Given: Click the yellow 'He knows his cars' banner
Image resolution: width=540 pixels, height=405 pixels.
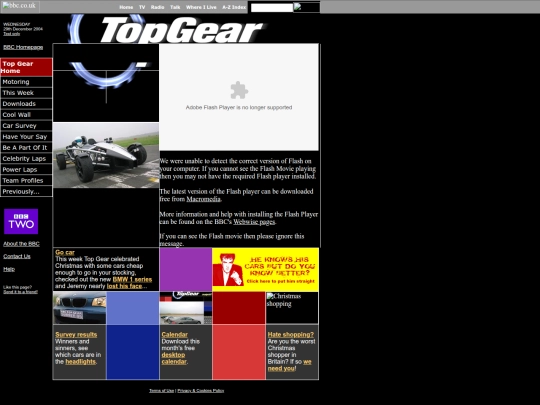Looking at the screenshot, I should click(x=266, y=270).
